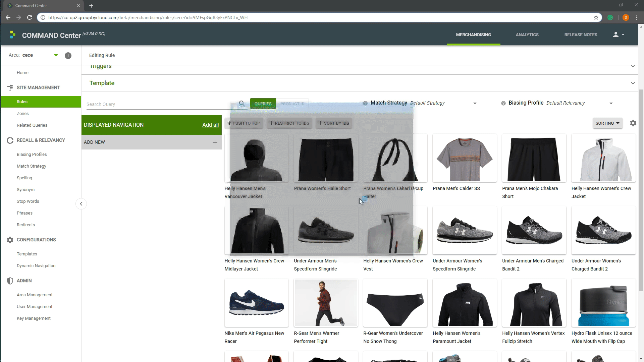
Task: Open Dynamic Navigation in the sidebar
Action: [x=36, y=266]
